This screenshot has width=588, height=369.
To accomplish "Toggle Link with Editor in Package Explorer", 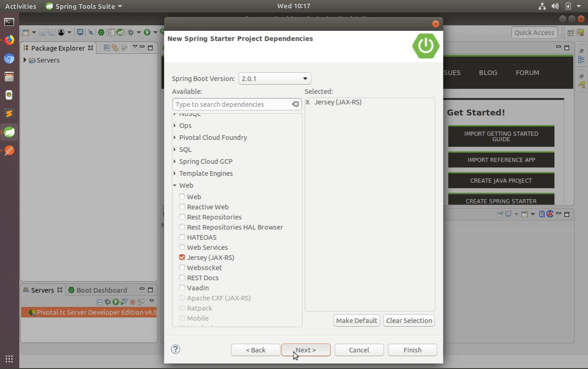I will [x=115, y=47].
